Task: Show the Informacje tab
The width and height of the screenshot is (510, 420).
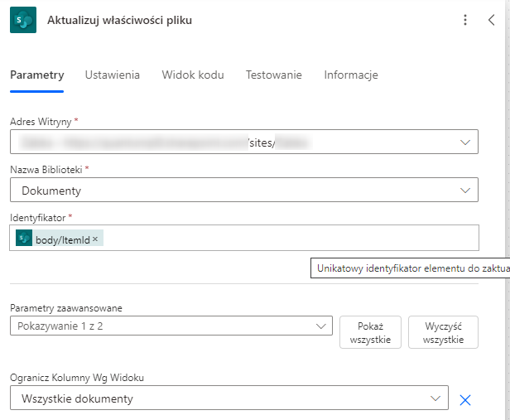Action: point(350,75)
